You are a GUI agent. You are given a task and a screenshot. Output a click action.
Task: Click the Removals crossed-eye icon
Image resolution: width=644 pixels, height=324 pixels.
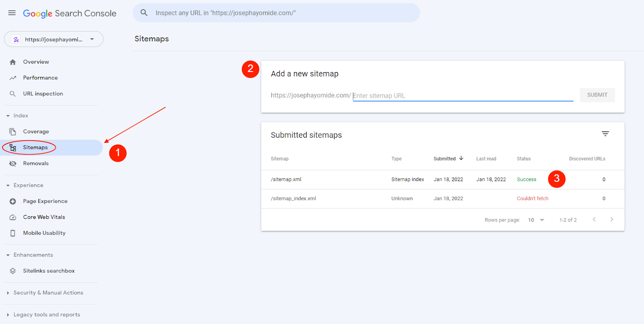[13, 163]
